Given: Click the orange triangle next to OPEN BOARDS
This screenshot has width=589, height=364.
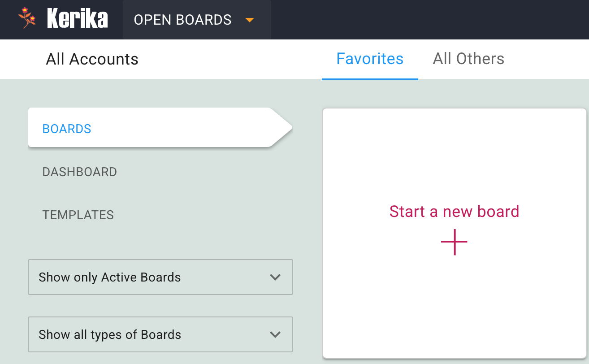Looking at the screenshot, I should (250, 20).
